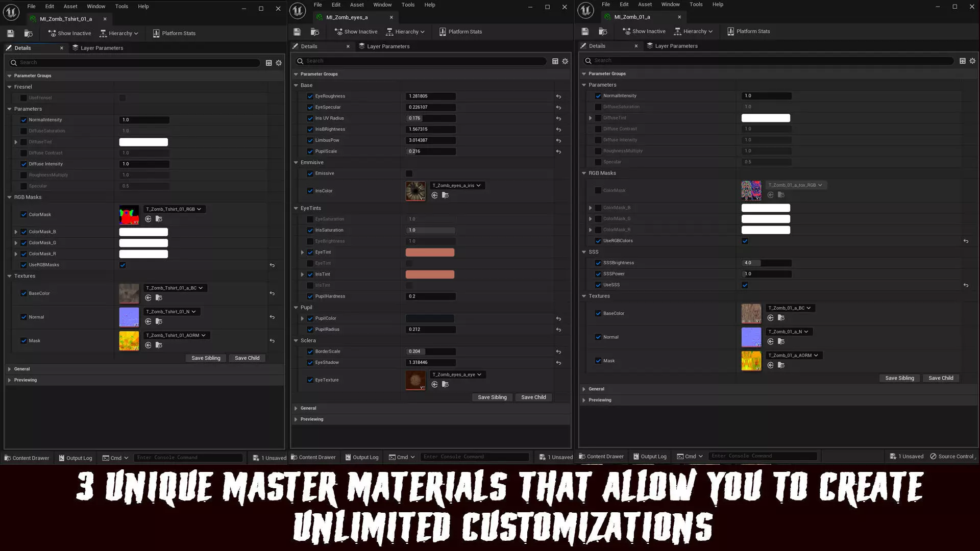This screenshot has height=551, width=980.
Task: Open T_Zomb_01_a_AORM texture dropdown
Action: pyautogui.click(x=793, y=356)
